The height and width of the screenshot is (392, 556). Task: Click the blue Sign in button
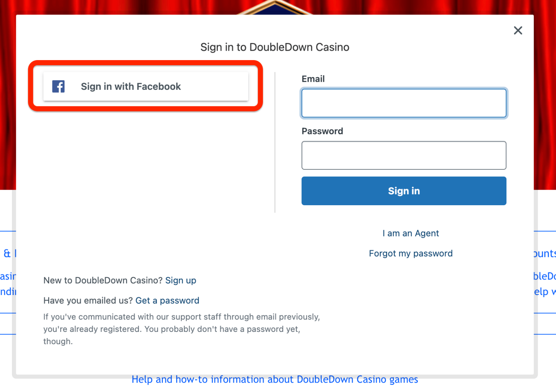coord(404,191)
